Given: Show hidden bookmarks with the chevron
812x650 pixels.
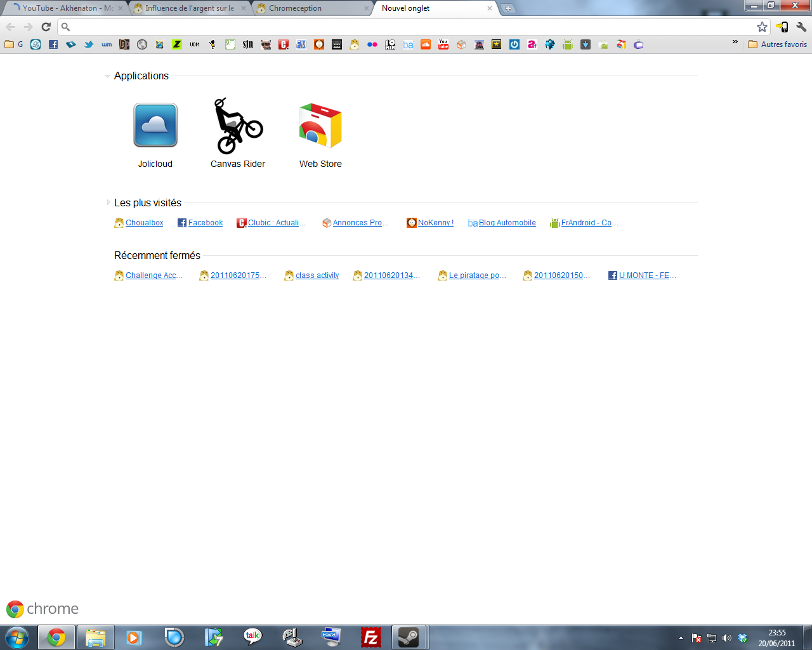Looking at the screenshot, I should click(x=735, y=43).
